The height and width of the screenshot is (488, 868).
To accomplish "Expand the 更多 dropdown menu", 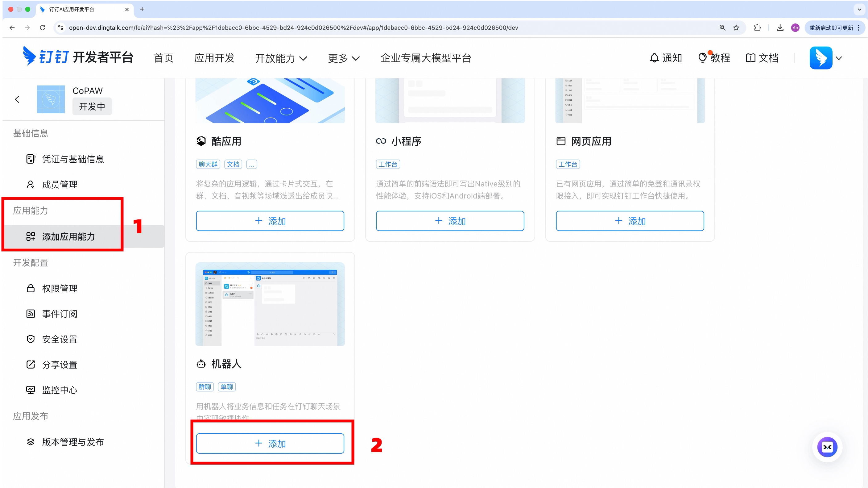I will click(344, 58).
